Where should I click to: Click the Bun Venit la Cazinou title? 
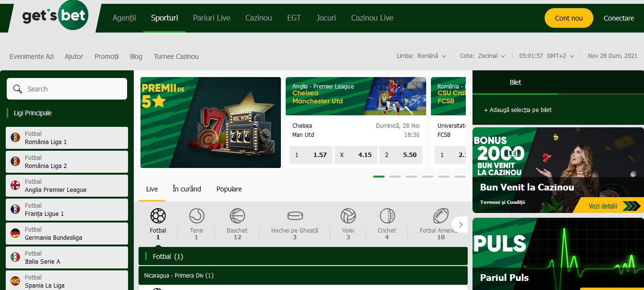527,187
